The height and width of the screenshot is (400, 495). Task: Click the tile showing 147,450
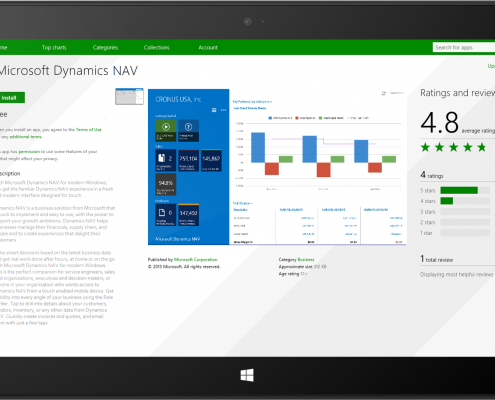tap(188, 215)
